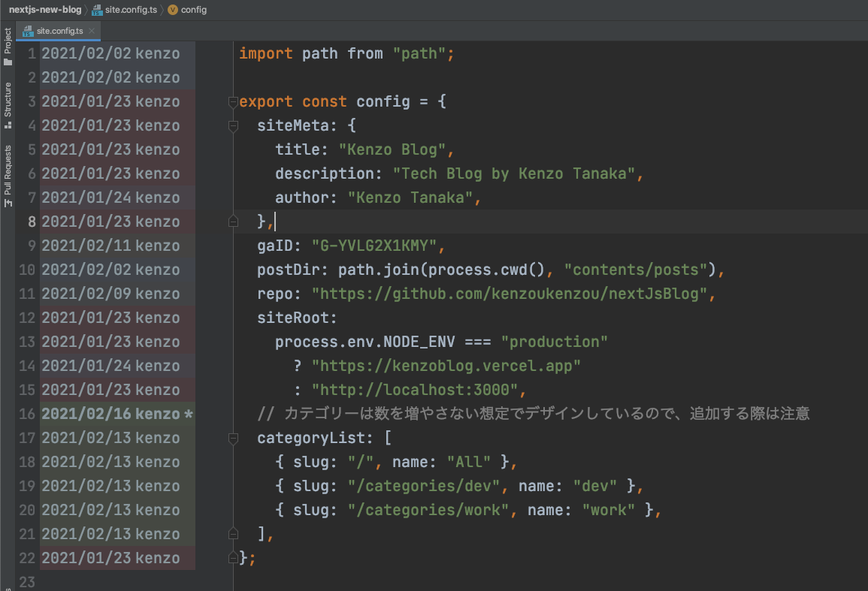
Task: Click fold end marker on line 21
Action: coord(233,534)
